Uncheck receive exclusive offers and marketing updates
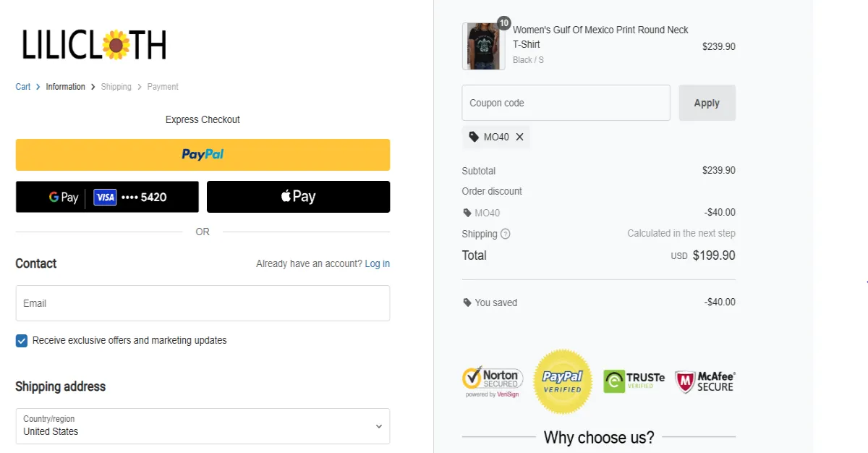This screenshot has width=868, height=453. 22,341
